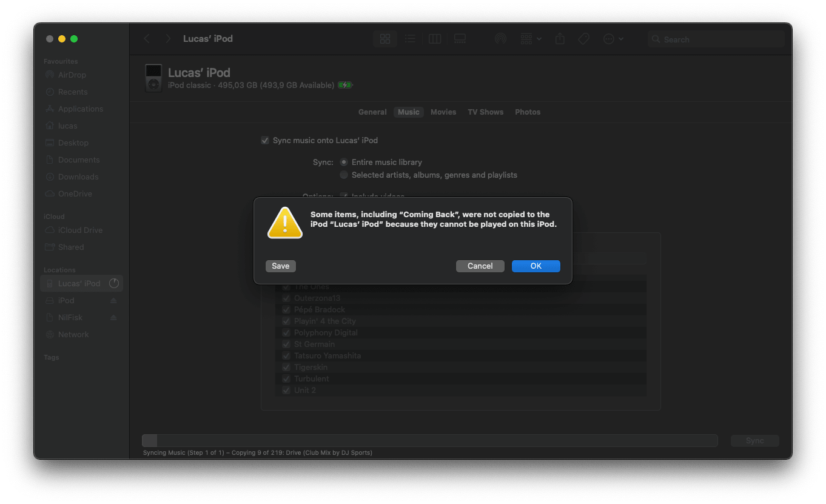826x504 pixels.
Task: Open Shared in the sidebar
Action: (x=81, y=247)
